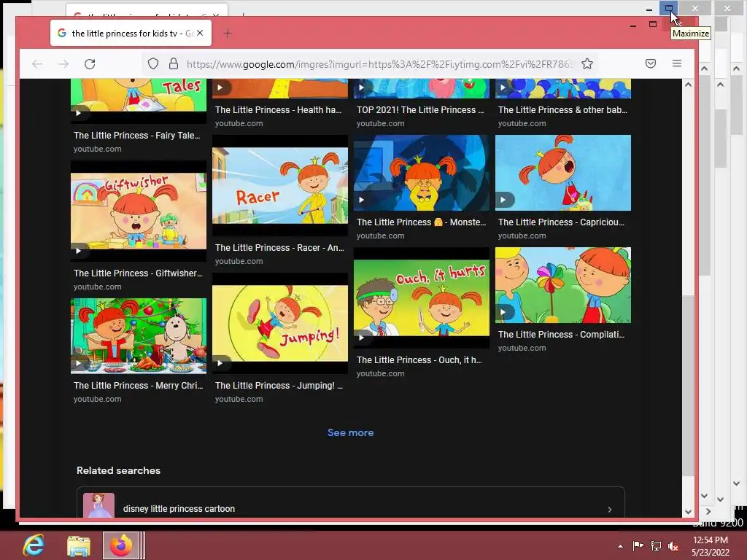Click youtube.com source under Giftwisher result
Image resolution: width=747 pixels, height=560 pixels.
(x=97, y=287)
